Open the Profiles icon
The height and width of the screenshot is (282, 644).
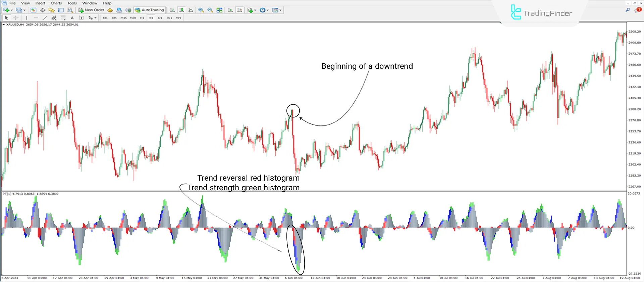(19, 10)
